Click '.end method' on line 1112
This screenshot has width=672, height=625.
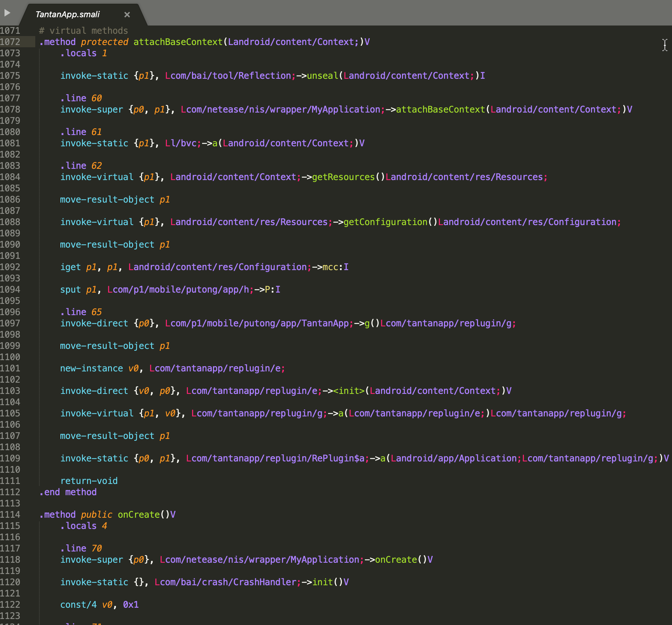(x=68, y=492)
